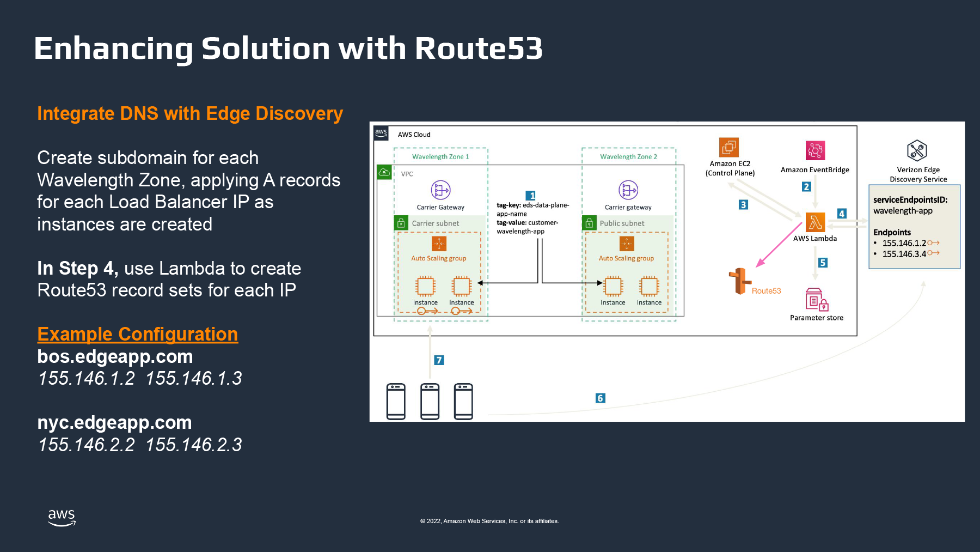
Task: Click the Carrier subnet label
Action: (436, 223)
